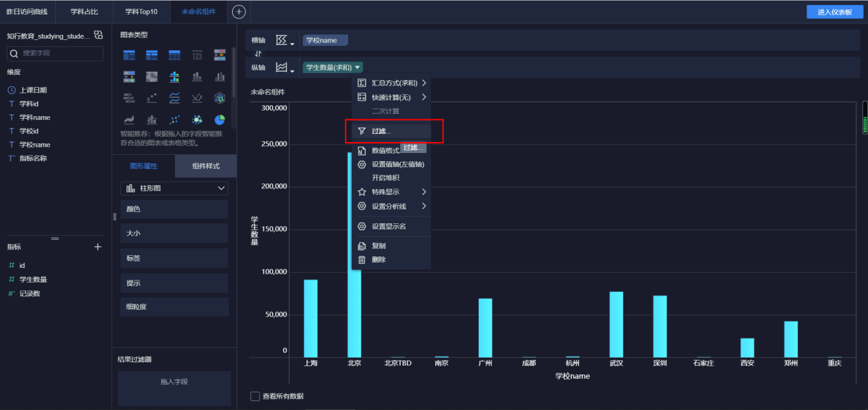Expand the 特殊显示 submenu
Viewport: 868px width, 410px height.
click(391, 192)
